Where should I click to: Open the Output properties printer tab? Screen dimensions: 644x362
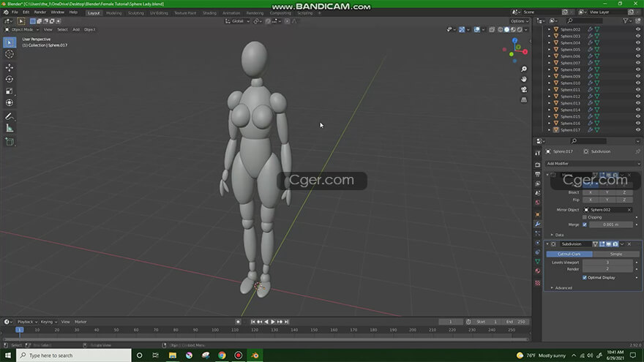pos(538,175)
